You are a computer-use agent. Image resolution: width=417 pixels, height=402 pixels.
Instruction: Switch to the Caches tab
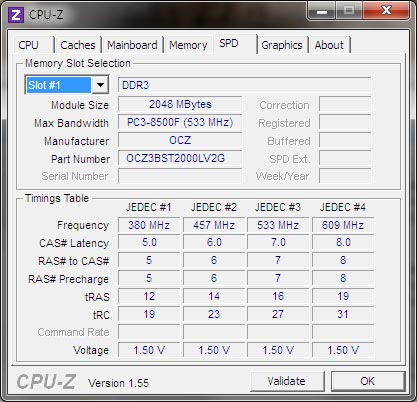click(x=78, y=45)
